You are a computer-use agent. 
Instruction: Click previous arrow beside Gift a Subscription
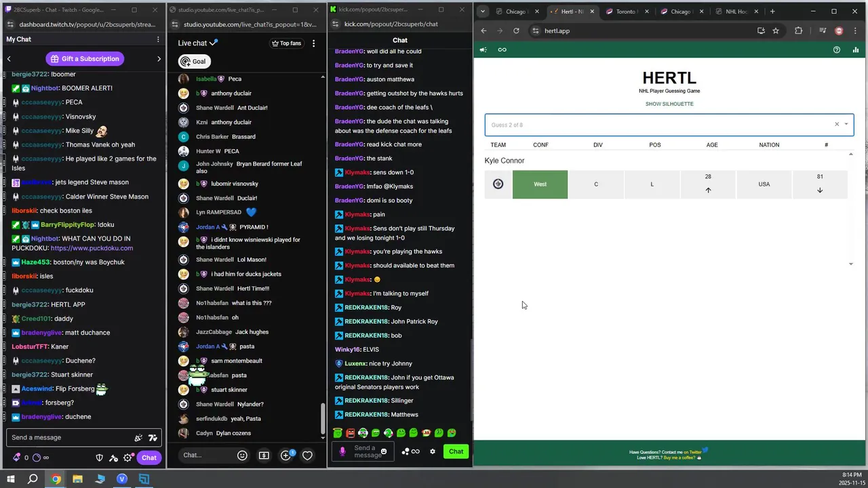pos(9,59)
